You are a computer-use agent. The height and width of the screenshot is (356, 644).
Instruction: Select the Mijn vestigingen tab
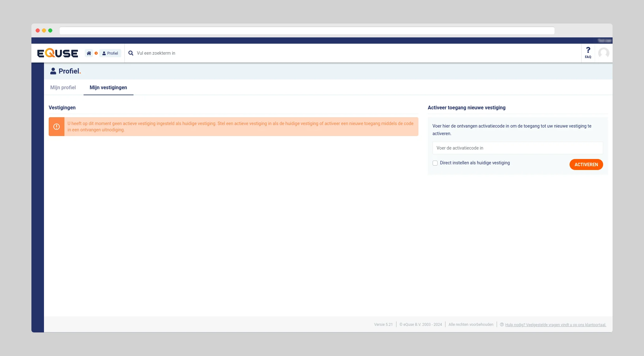pyautogui.click(x=108, y=87)
